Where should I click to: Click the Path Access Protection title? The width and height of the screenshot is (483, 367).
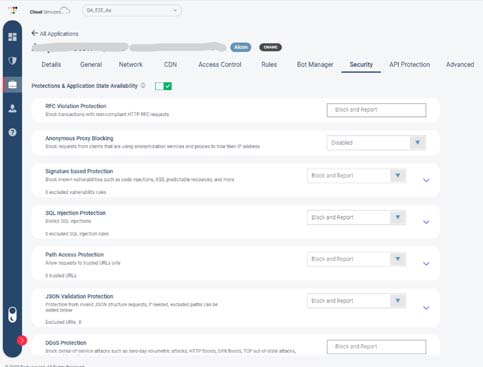75,254
